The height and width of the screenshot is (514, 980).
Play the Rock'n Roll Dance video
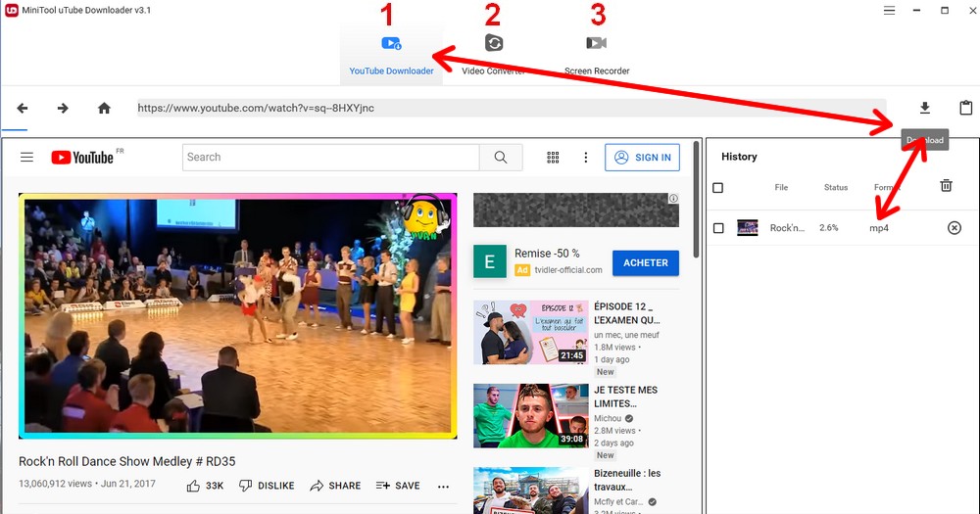click(237, 316)
